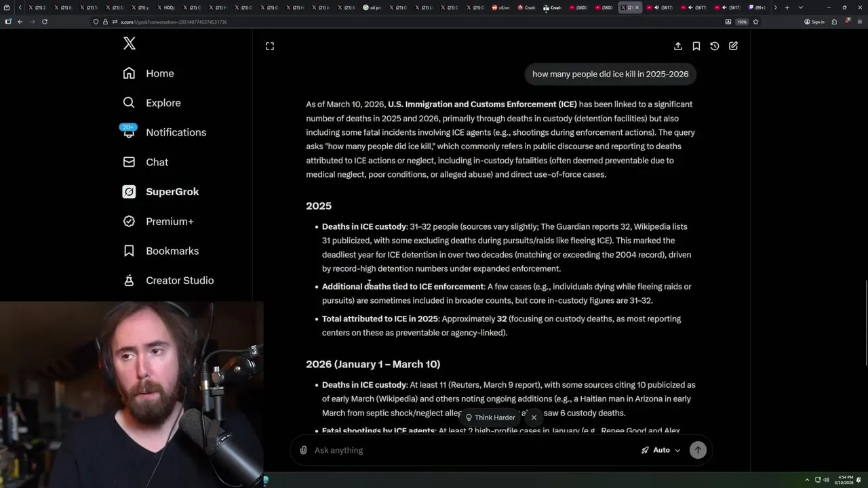Reset the 150% zoom level indicator
The width and height of the screenshot is (868, 488).
point(742,22)
